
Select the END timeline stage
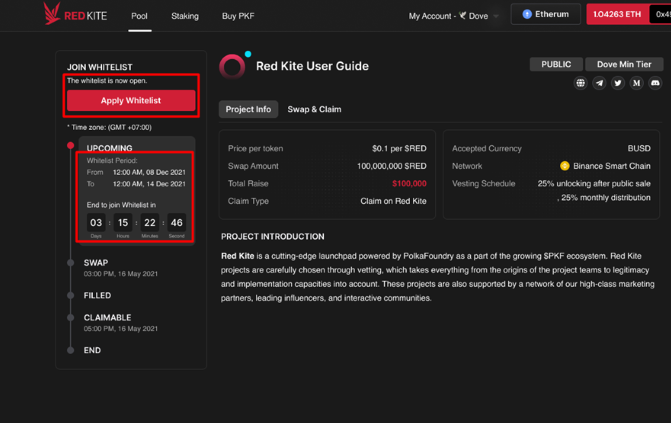click(x=92, y=350)
